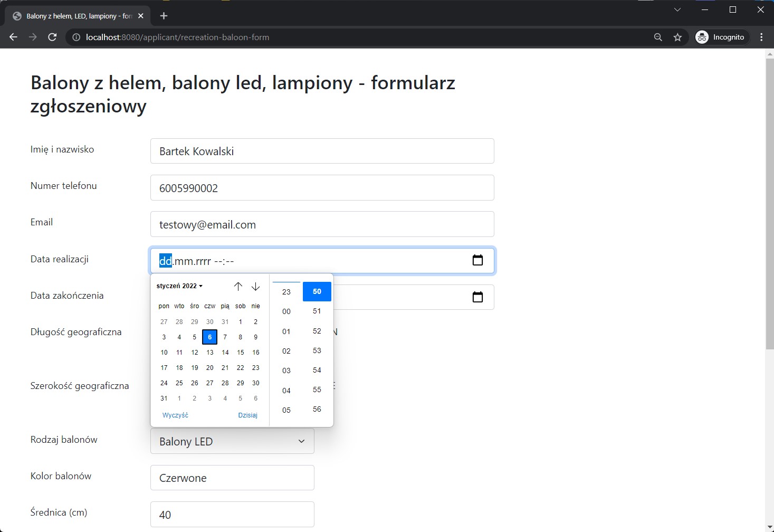Open the Data zakończenia calendar picker icon

click(477, 297)
